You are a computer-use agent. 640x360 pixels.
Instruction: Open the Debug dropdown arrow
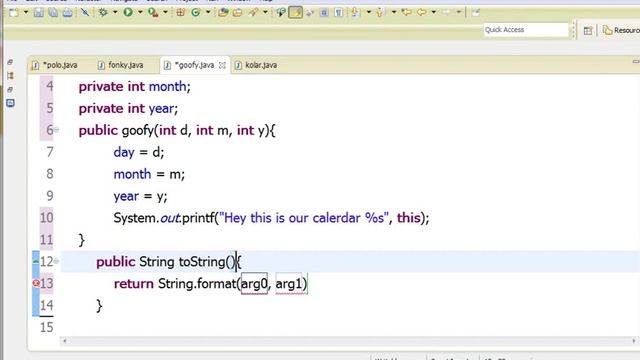(115, 13)
